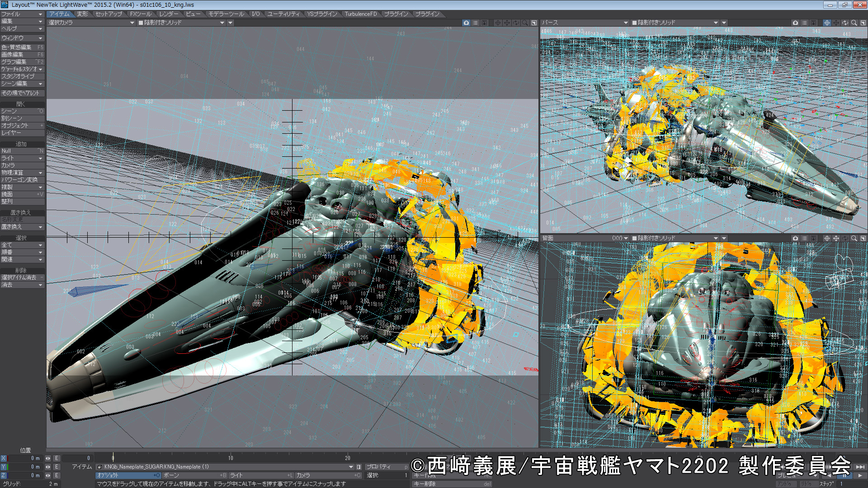Click キー削除 button

point(452,484)
